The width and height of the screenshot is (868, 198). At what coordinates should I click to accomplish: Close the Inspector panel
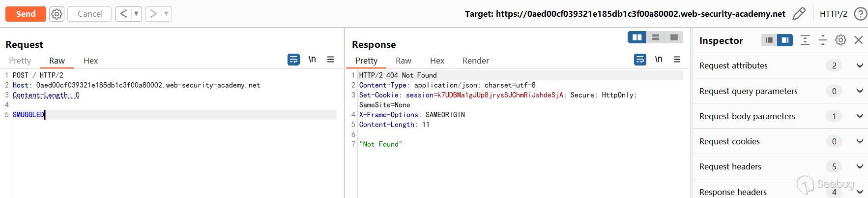coord(859,40)
